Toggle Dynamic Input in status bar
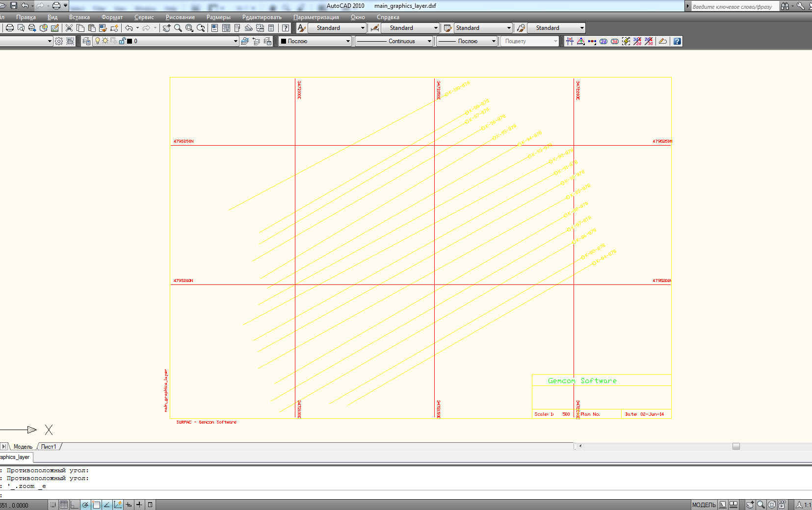 click(129, 505)
